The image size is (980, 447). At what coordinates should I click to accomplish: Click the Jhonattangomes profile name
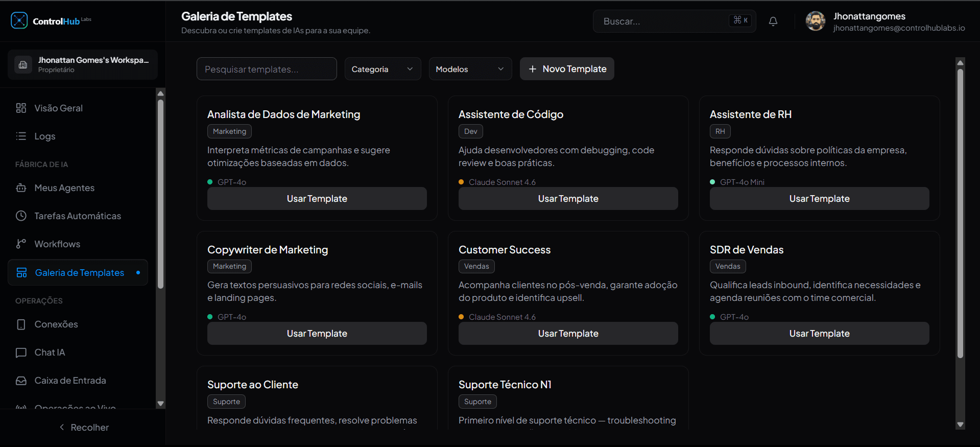click(869, 16)
